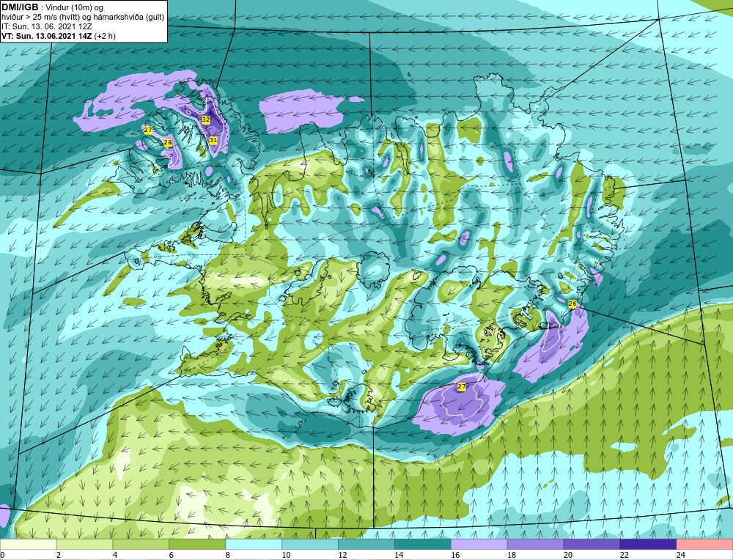Click legend scale number 16
733x560 pixels.
pos(455,556)
